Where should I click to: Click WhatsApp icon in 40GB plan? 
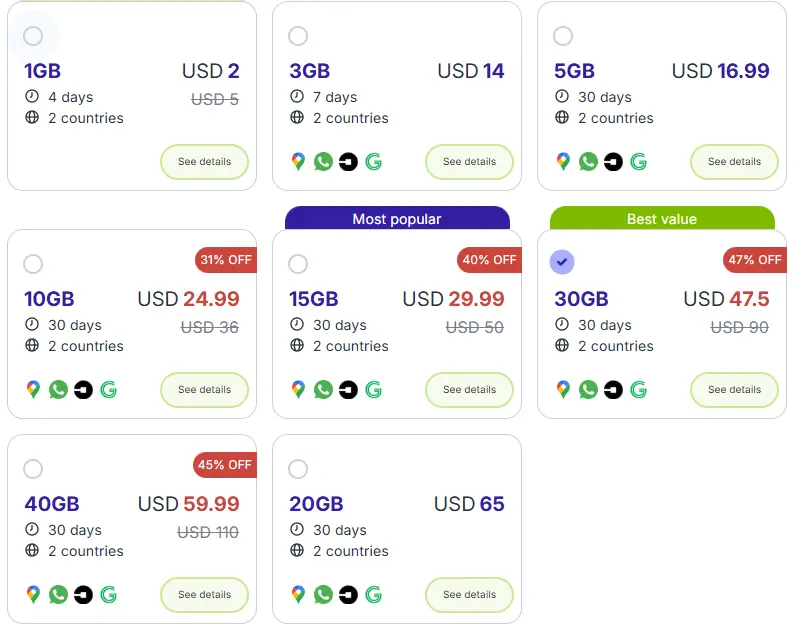(58, 594)
